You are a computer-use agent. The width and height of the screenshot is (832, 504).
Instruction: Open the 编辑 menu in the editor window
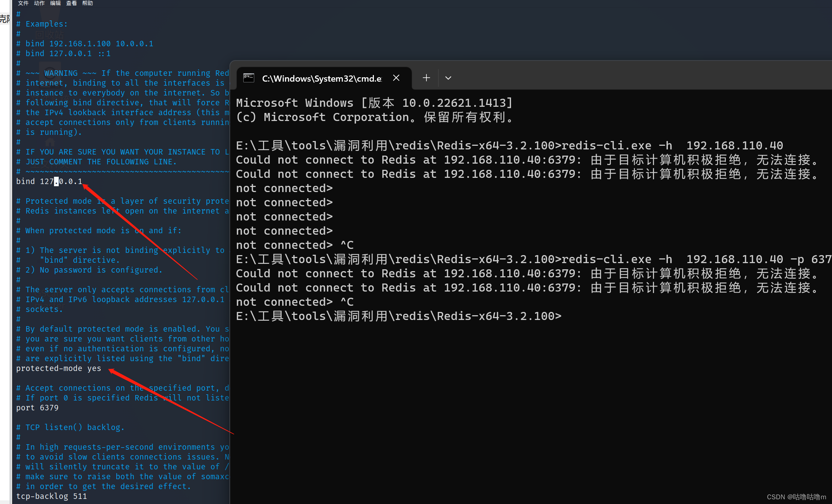(55, 3)
